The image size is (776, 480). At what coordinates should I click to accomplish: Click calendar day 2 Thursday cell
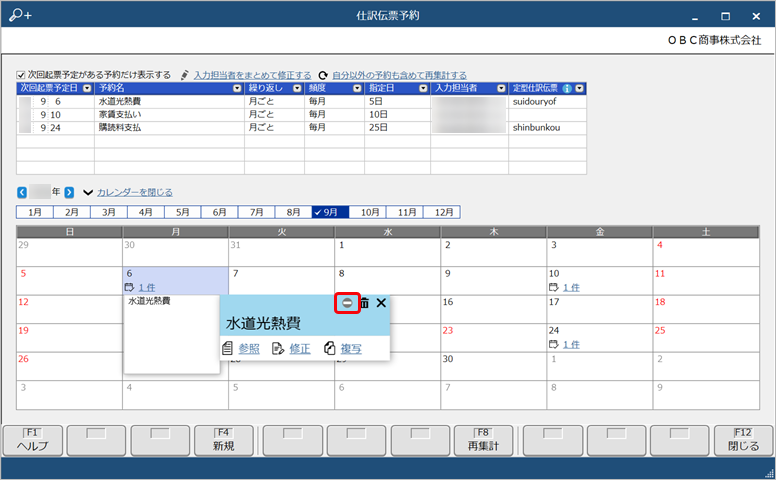pos(493,253)
